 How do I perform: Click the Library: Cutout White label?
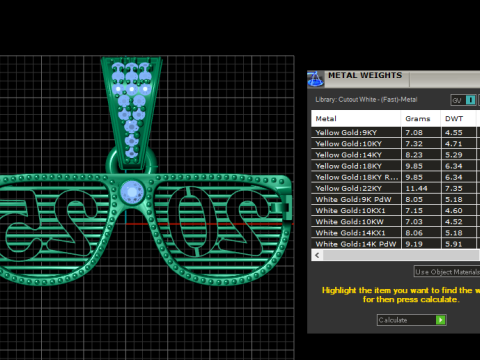[366, 100]
